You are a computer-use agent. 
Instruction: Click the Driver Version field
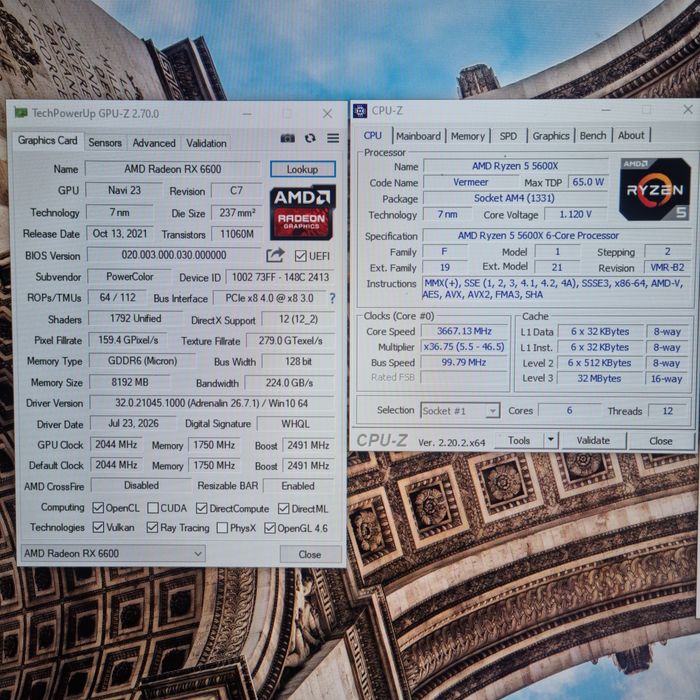212,403
